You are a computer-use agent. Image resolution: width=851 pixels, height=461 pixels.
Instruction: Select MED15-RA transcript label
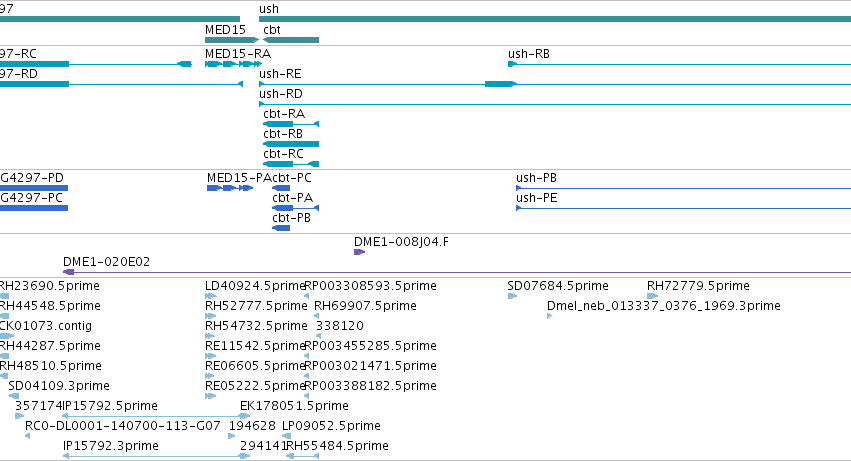coord(238,54)
